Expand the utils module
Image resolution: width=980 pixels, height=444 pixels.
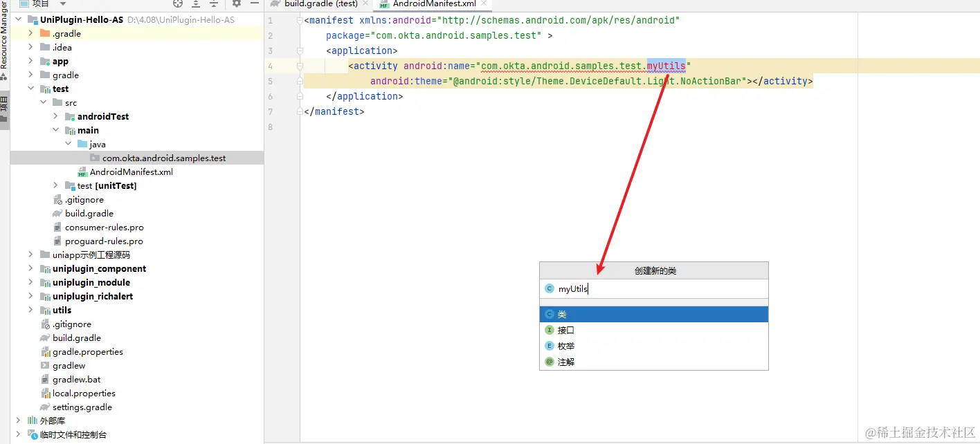pyautogui.click(x=30, y=310)
